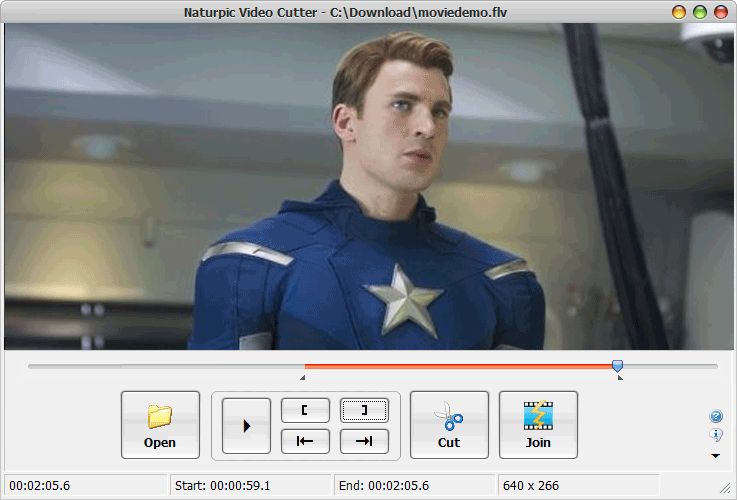Viewport: 737px width, 500px height.
Task: Click the current time 00:02:05.6 in status bar
Action: click(x=39, y=485)
